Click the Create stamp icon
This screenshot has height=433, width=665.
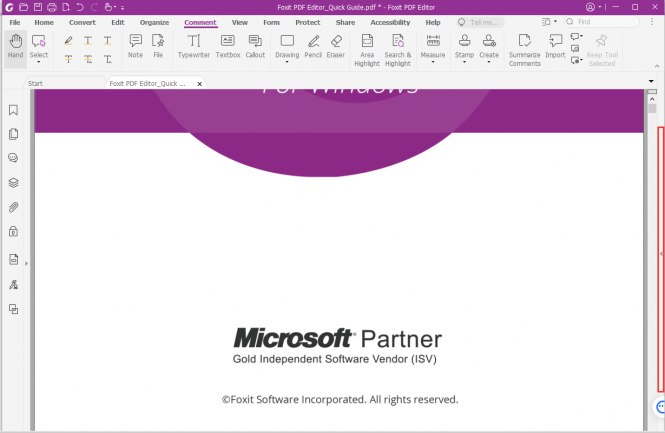tap(489, 41)
